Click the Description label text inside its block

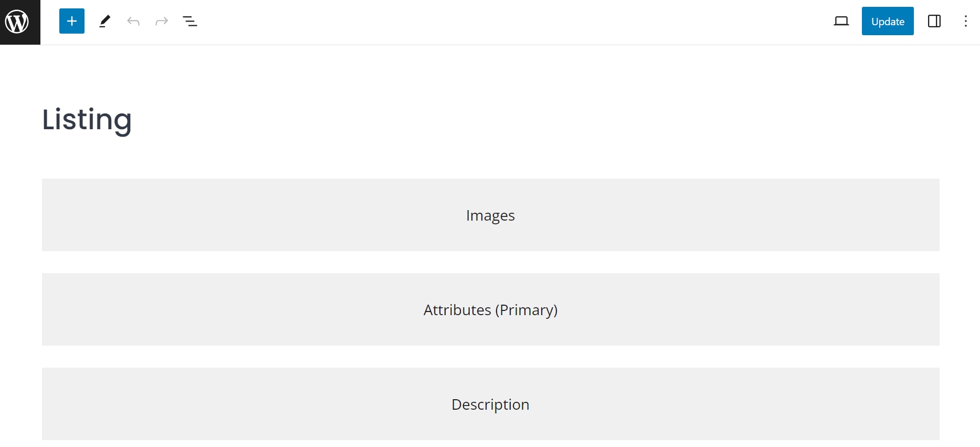pyautogui.click(x=490, y=404)
